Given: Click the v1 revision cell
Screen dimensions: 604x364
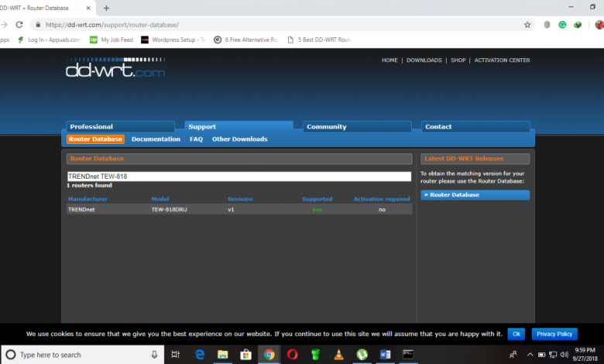Looking at the screenshot, I should click(231, 210).
